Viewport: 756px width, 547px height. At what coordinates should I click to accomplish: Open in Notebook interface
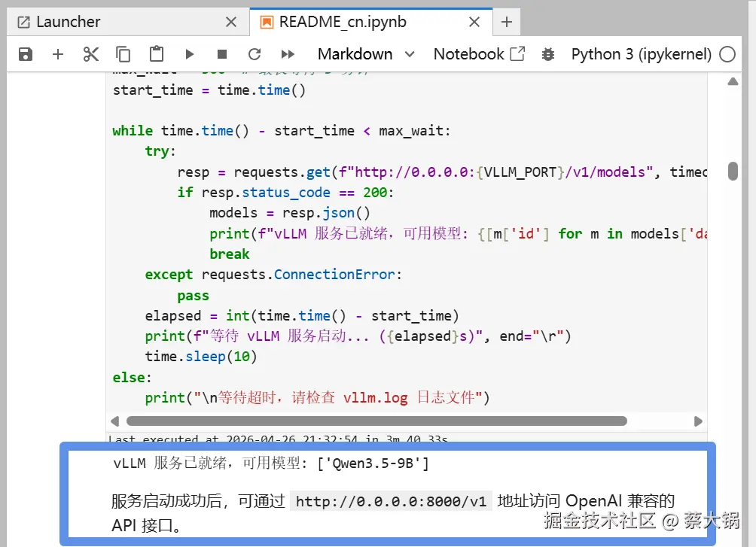(479, 54)
